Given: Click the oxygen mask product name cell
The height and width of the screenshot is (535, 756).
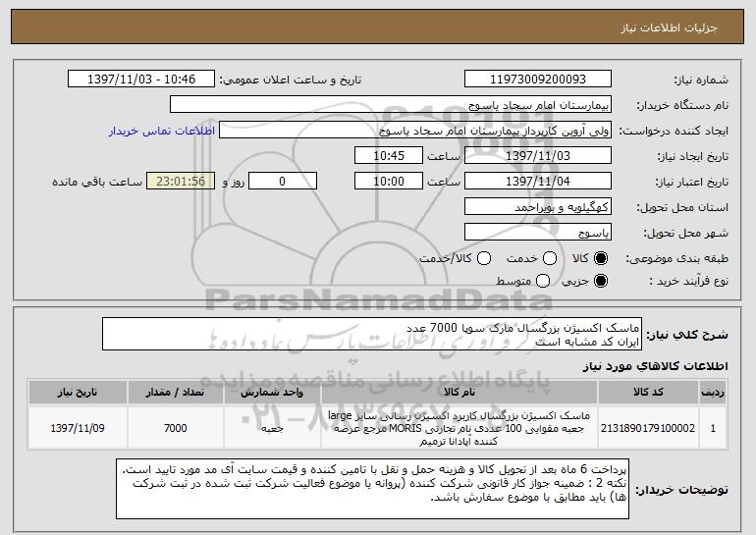Looking at the screenshot, I should click(459, 428).
